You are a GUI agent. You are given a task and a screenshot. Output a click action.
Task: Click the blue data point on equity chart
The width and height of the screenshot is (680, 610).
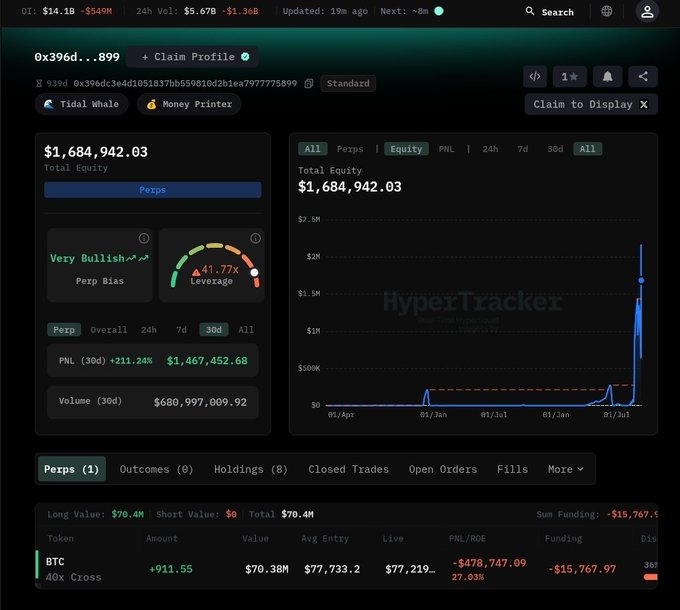click(x=641, y=281)
